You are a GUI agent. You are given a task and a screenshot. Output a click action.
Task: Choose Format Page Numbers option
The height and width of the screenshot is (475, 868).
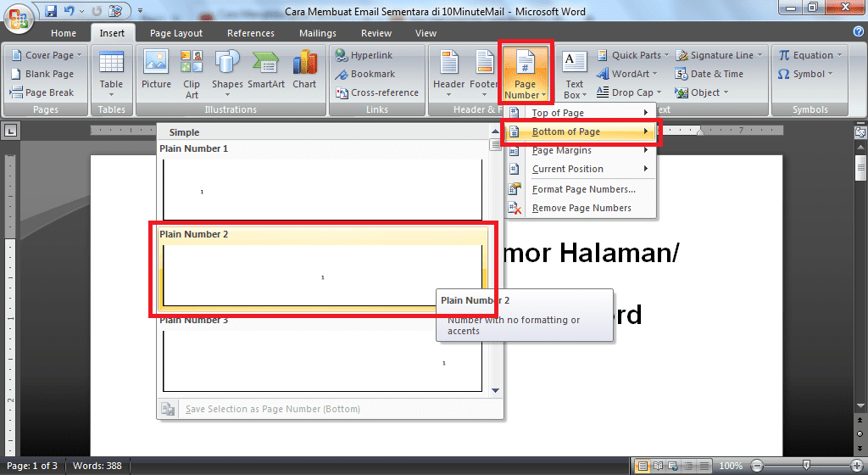coord(580,189)
